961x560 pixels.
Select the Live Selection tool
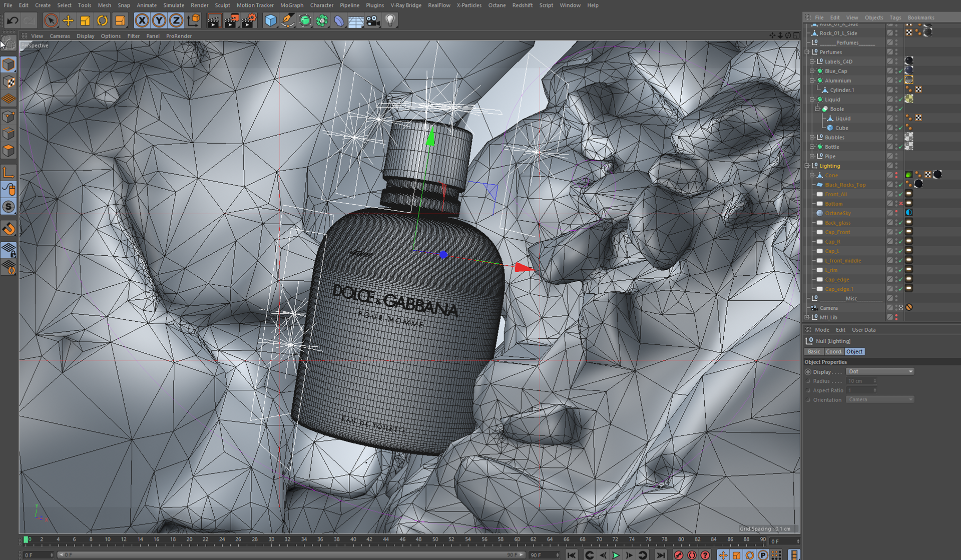[51, 21]
